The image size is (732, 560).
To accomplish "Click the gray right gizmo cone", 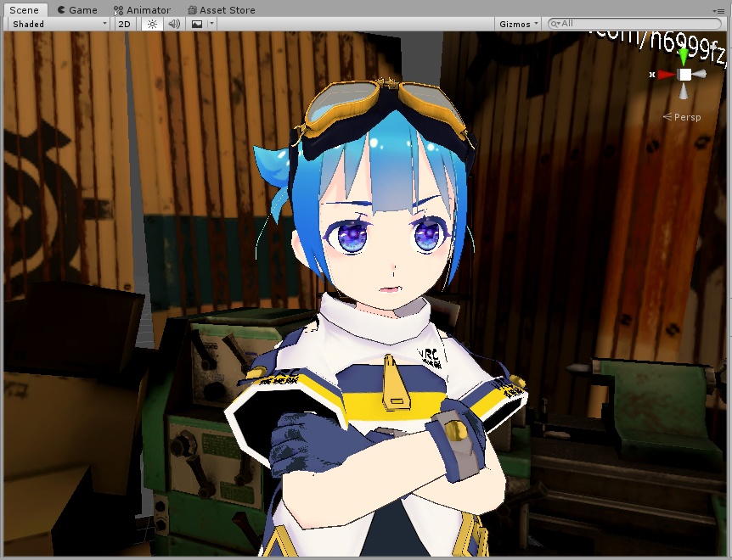I will tap(700, 74).
